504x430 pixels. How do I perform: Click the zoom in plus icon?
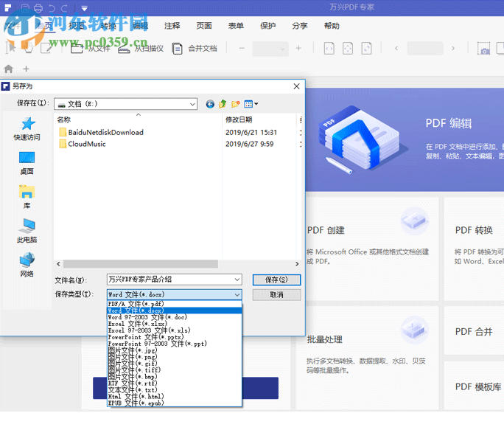click(298, 48)
